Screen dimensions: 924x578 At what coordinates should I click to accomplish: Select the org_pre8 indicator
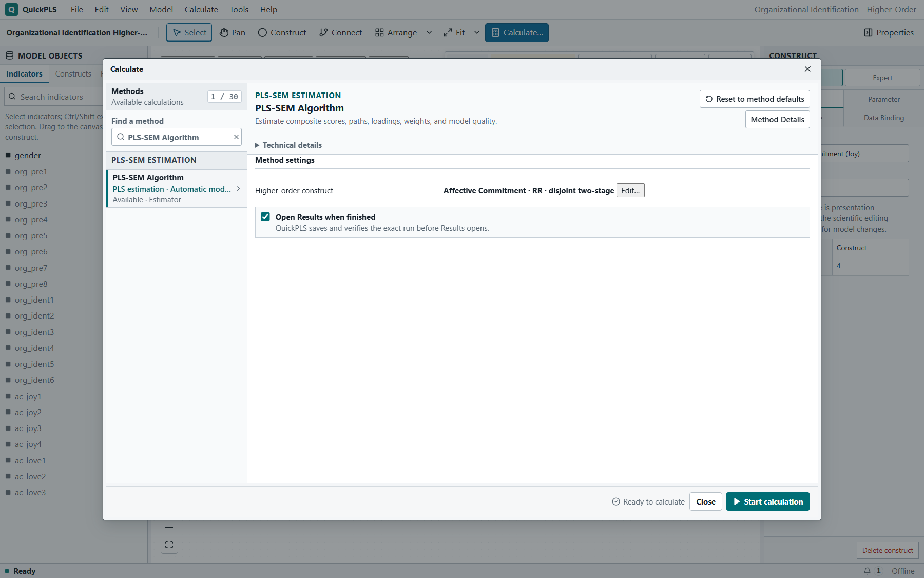pos(31,284)
